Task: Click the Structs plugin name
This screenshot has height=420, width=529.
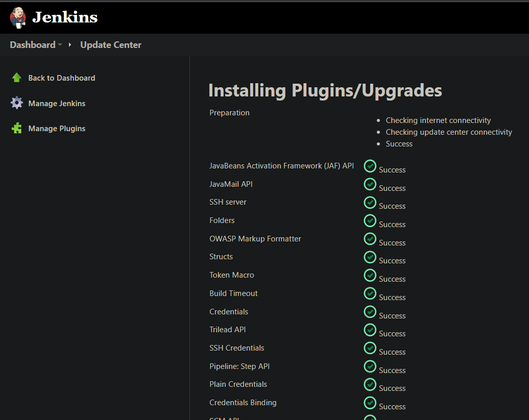Action: tap(221, 257)
